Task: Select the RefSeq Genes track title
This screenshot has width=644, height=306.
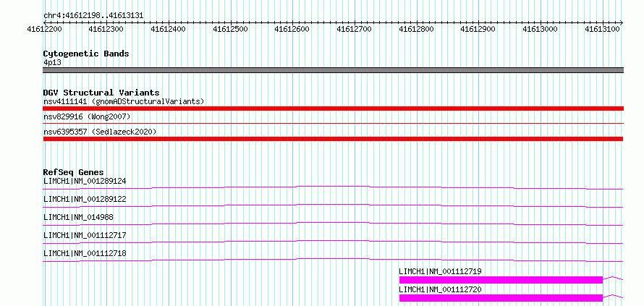Action: (74, 172)
